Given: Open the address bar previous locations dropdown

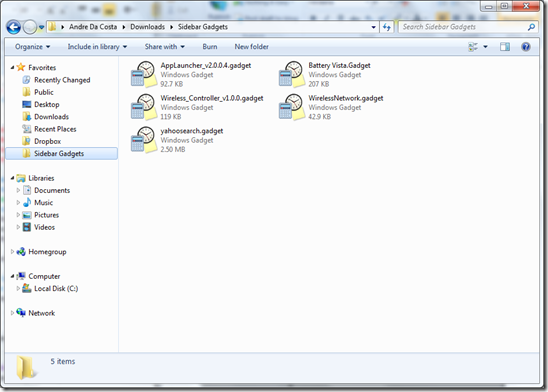Looking at the screenshot, I should pyautogui.click(x=374, y=27).
